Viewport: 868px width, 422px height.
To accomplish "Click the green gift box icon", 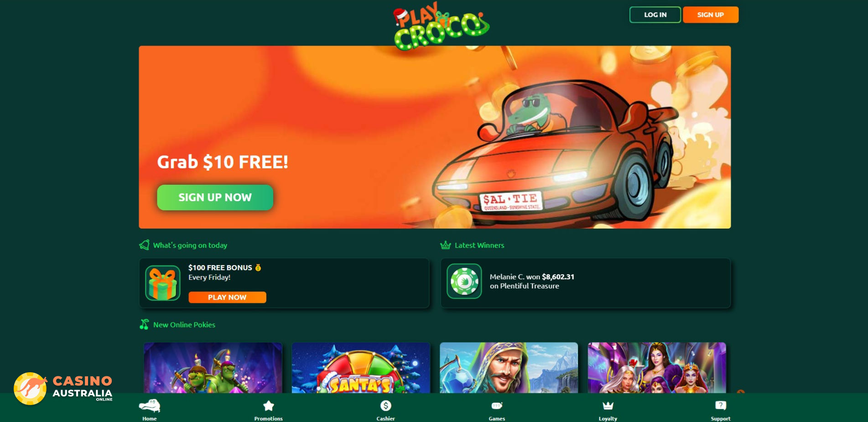I will [163, 283].
